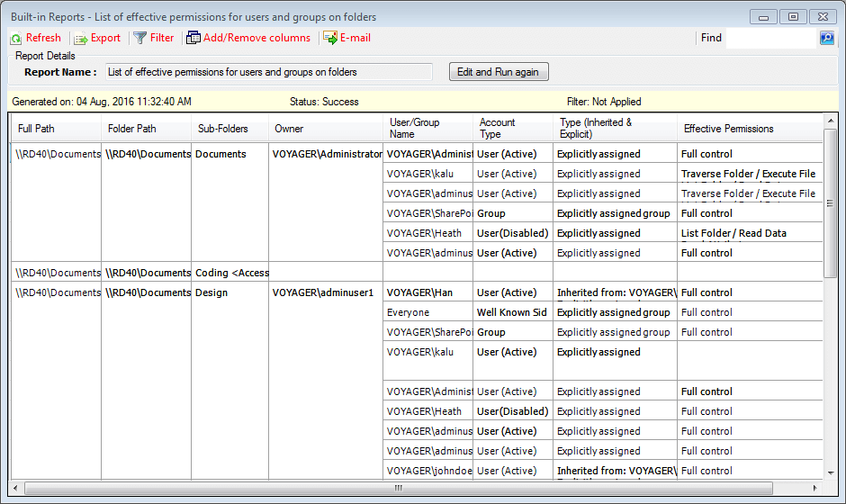Send report via E-mail label

click(x=355, y=38)
